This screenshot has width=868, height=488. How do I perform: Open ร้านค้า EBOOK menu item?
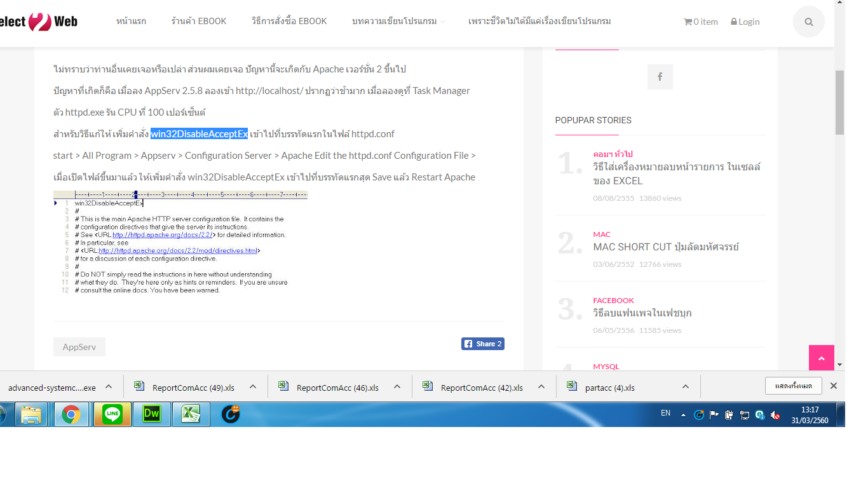(199, 22)
